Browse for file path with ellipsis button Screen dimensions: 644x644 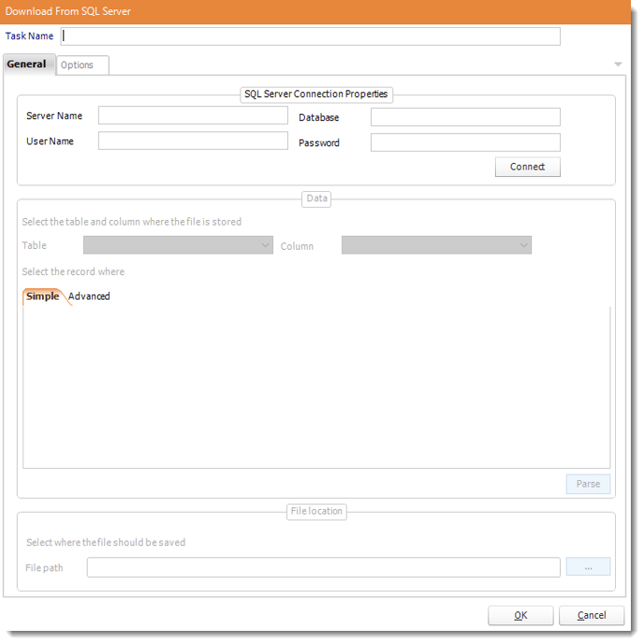point(588,567)
